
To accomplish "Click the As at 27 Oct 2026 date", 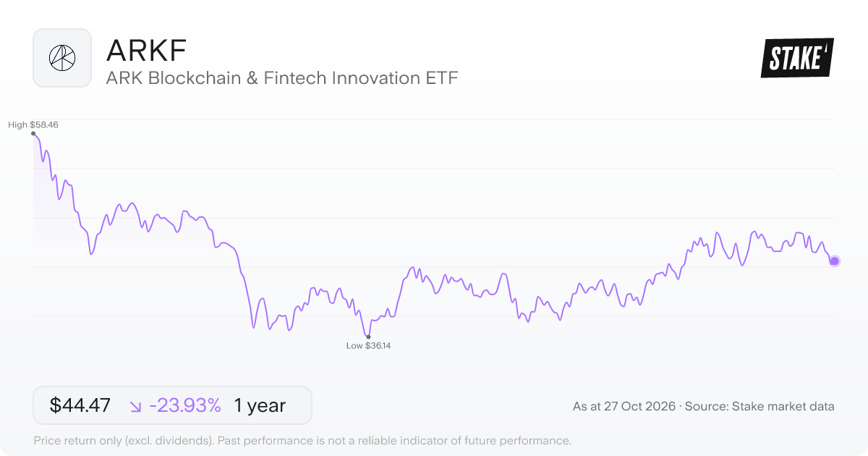I will 624,407.
